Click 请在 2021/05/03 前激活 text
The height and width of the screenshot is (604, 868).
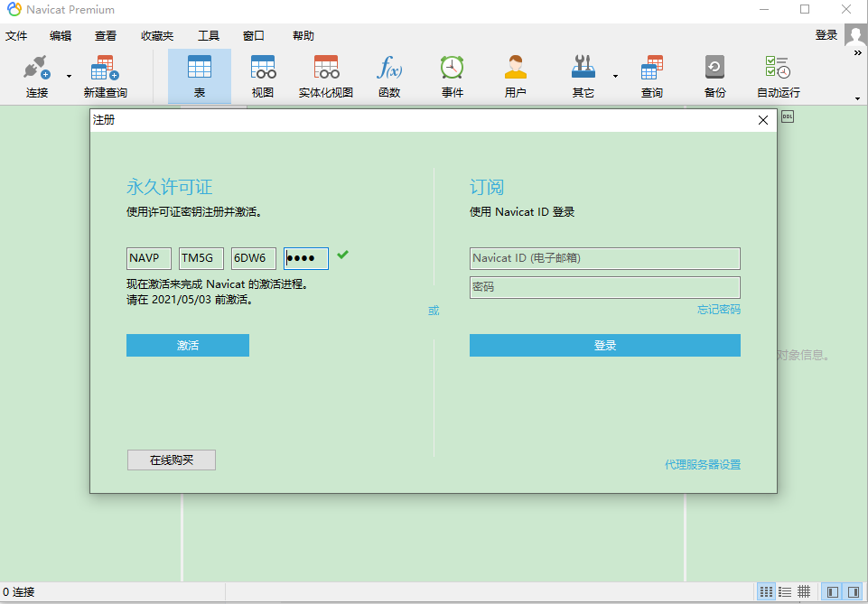click(190, 300)
